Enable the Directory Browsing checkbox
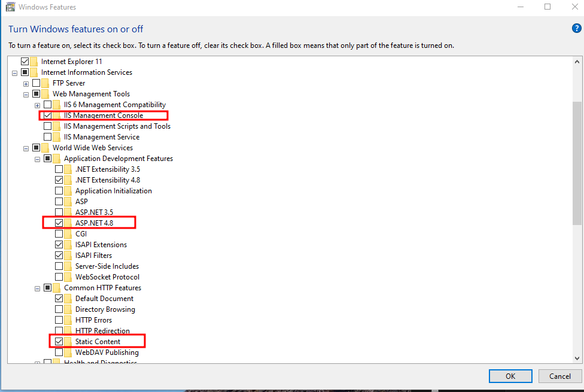Viewport: 584px width, 392px height. [x=59, y=309]
